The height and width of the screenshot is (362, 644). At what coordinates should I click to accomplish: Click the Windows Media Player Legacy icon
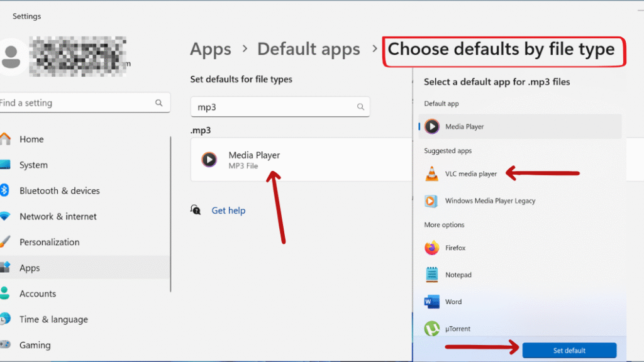(x=431, y=200)
